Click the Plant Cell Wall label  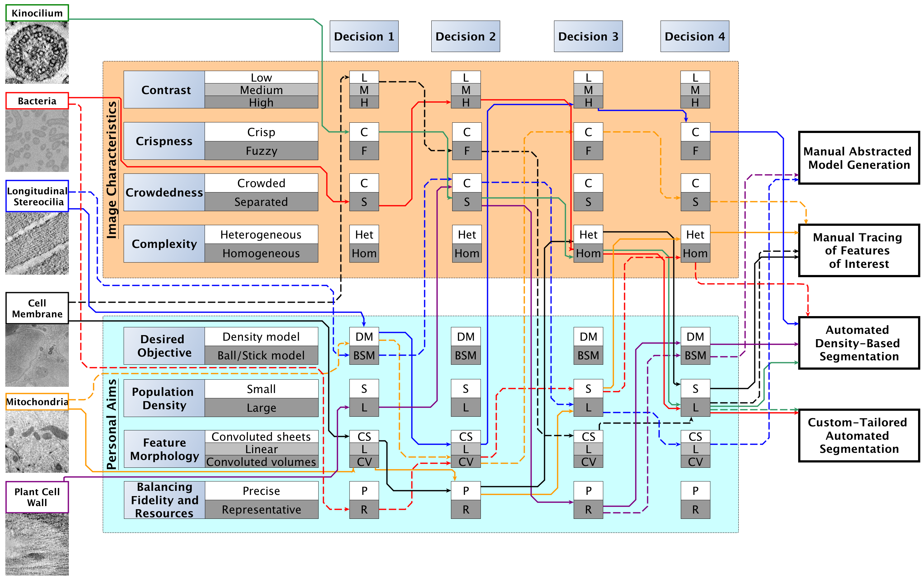tap(37, 497)
